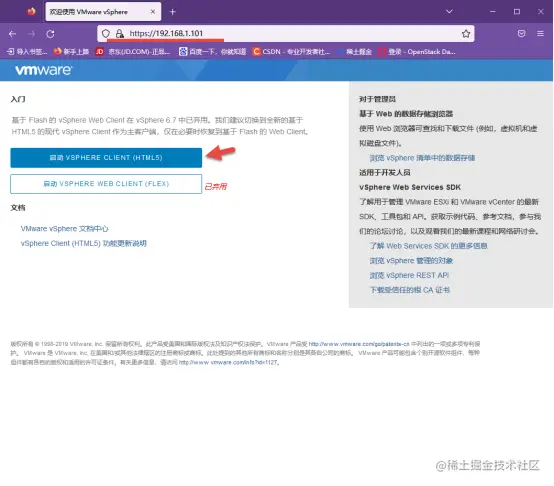Open the 稀土掘金 bookmark
Screen dimensions: 554x486
click(x=354, y=52)
